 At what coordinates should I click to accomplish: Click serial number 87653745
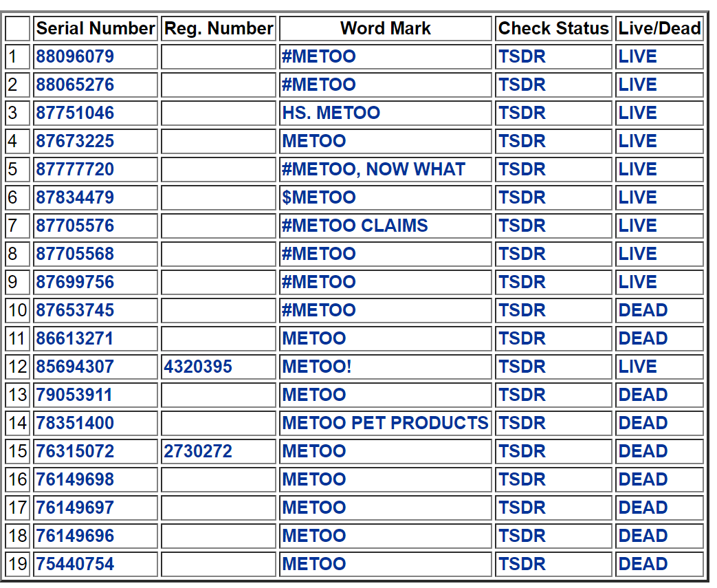pyautogui.click(x=75, y=310)
